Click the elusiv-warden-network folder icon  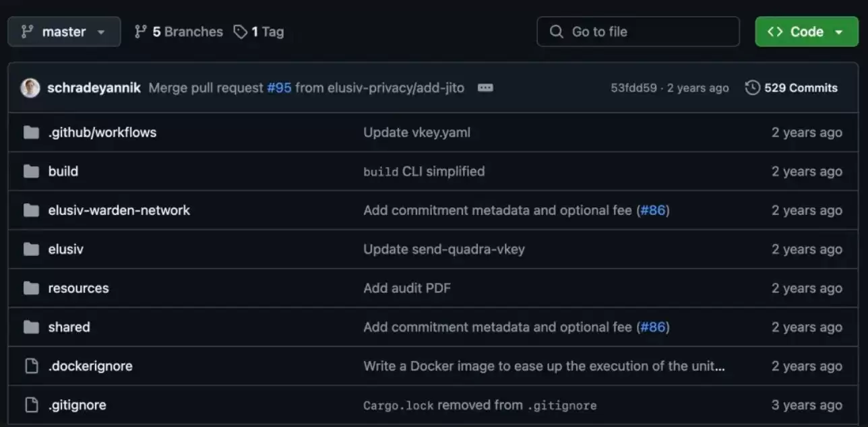(x=31, y=210)
